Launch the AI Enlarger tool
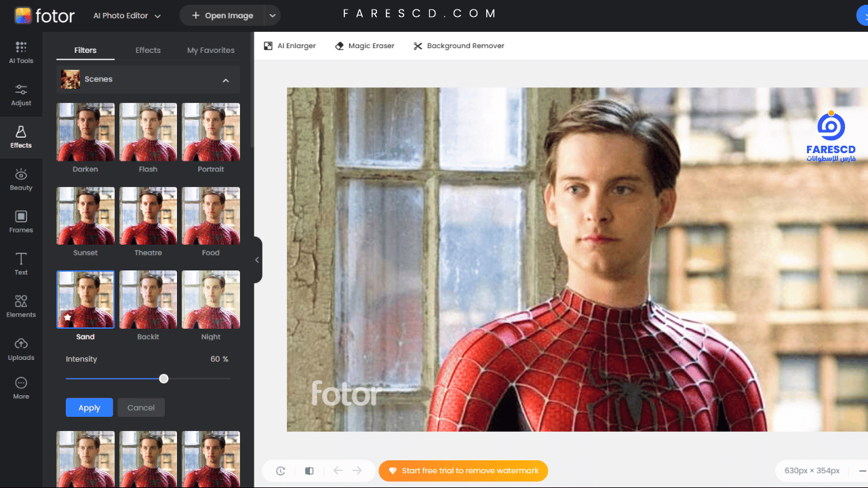 click(x=290, y=46)
